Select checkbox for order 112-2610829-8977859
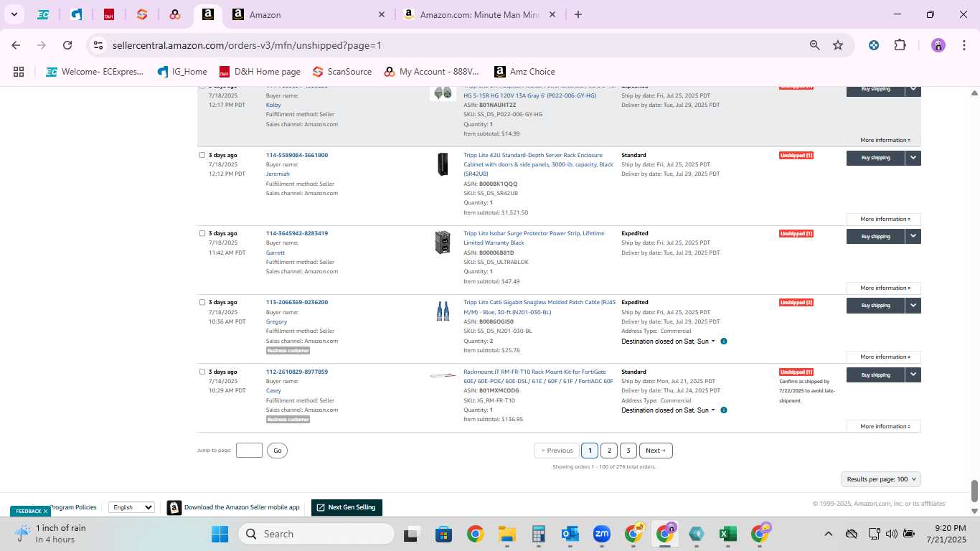This screenshot has width=980, height=551. click(x=202, y=372)
